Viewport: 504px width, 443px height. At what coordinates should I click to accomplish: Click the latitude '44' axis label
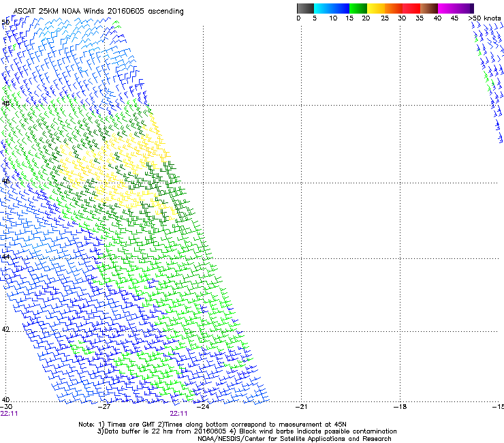(x=5, y=257)
